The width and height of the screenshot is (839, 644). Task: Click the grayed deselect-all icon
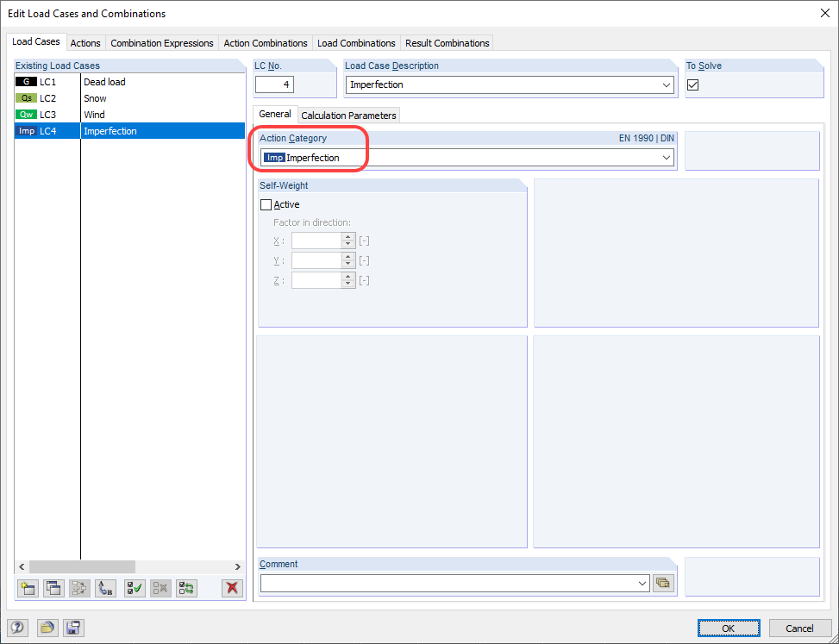(x=160, y=588)
